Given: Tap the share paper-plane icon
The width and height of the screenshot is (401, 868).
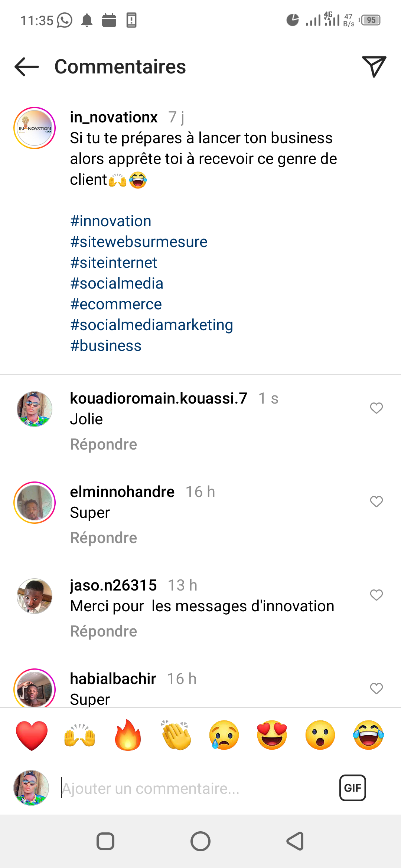Looking at the screenshot, I should 374,67.
